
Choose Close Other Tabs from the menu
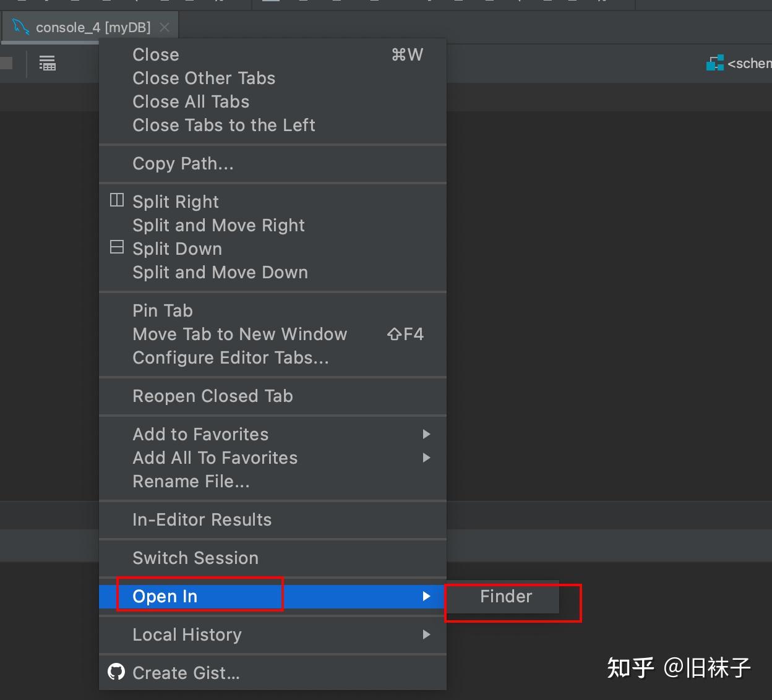(204, 78)
